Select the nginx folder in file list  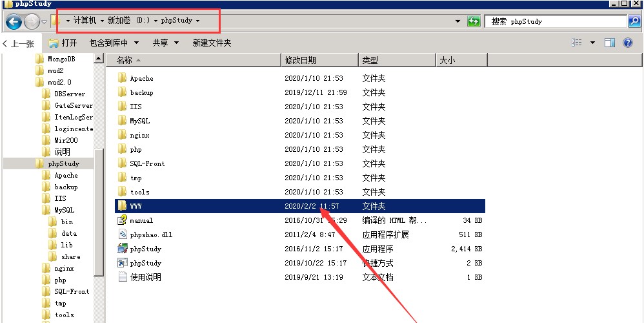(x=139, y=135)
